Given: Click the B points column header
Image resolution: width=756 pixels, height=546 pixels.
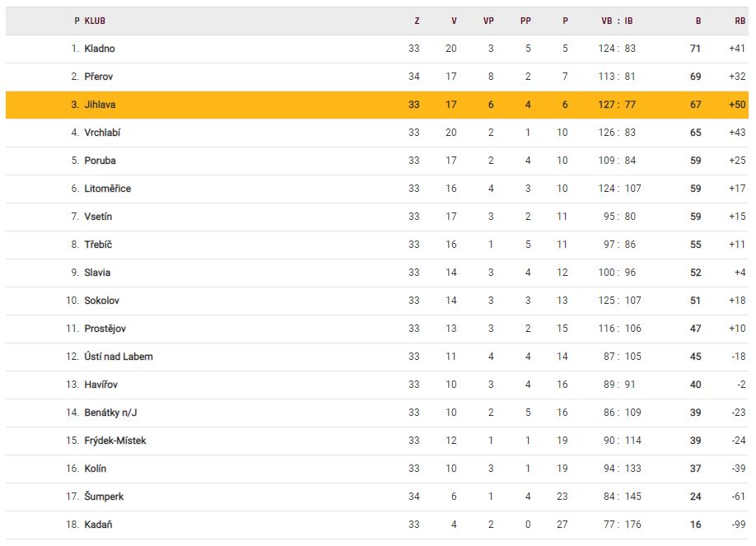Looking at the screenshot, I should (x=698, y=21).
